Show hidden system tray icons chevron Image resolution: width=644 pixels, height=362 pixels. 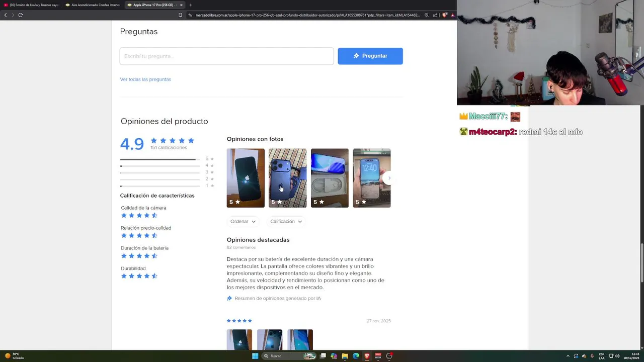point(568,356)
